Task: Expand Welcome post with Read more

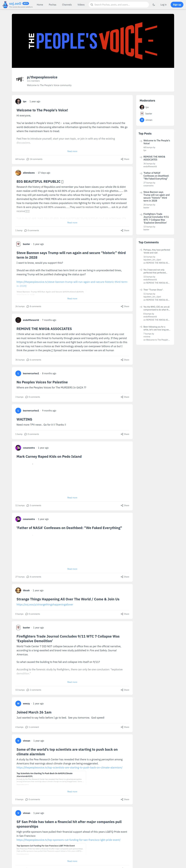Action: click(72, 151)
